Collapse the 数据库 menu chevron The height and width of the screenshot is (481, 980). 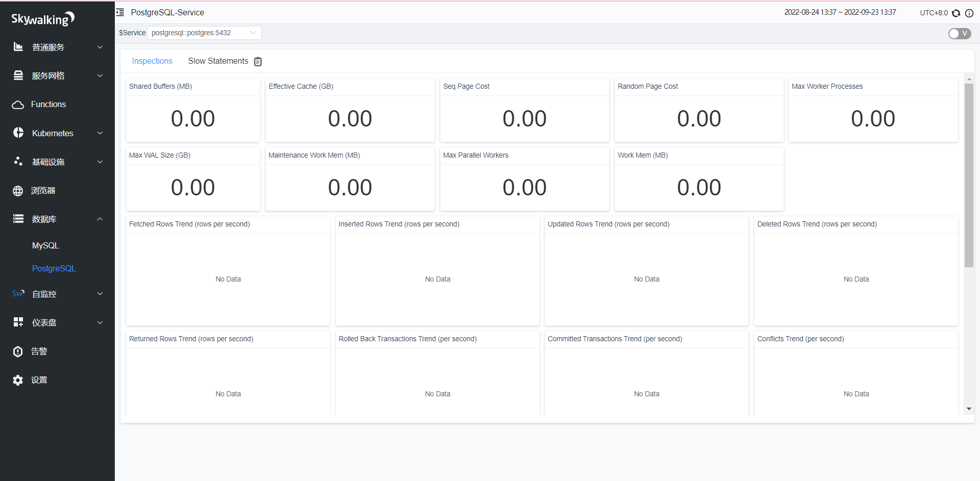[x=100, y=219]
